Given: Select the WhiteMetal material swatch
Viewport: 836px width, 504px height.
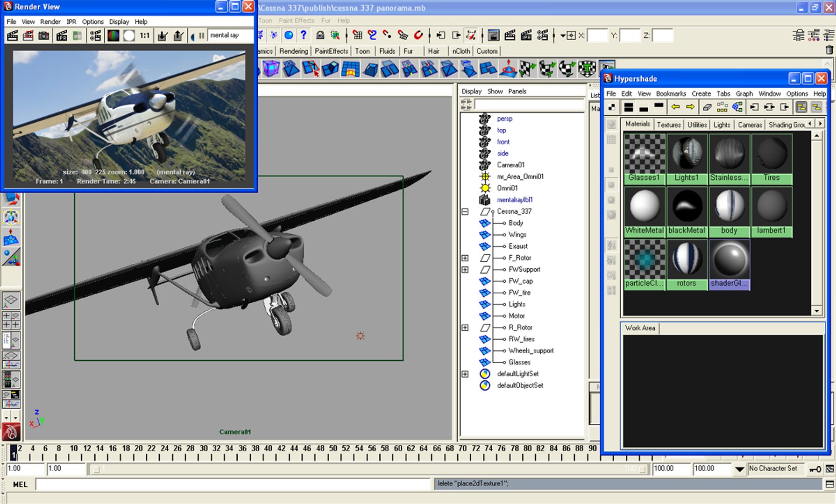Looking at the screenshot, I should [645, 211].
